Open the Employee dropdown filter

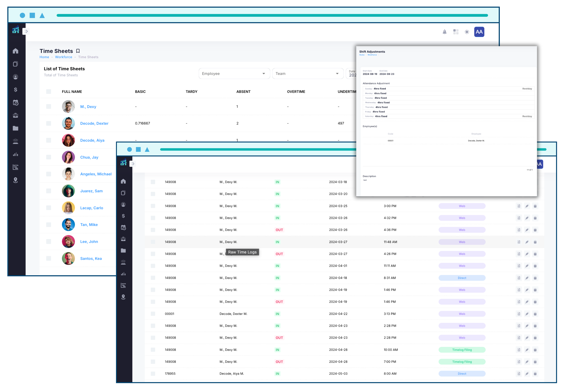point(234,74)
